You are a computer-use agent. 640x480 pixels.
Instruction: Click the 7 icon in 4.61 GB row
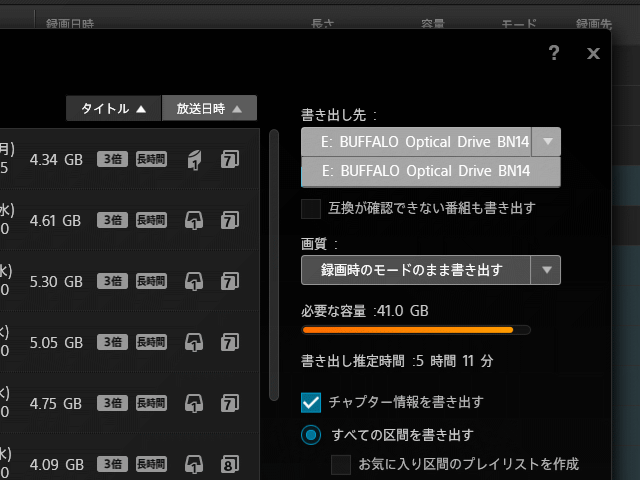(x=230, y=220)
